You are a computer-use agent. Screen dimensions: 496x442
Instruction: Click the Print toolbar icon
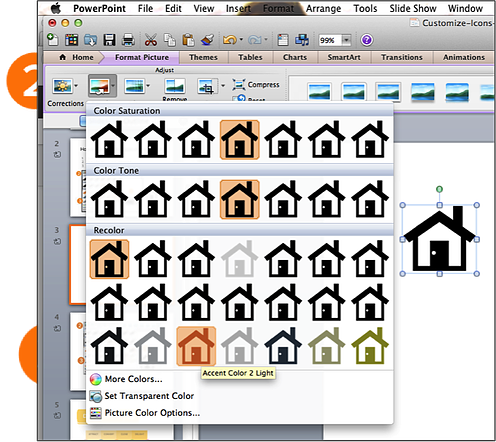(x=128, y=40)
